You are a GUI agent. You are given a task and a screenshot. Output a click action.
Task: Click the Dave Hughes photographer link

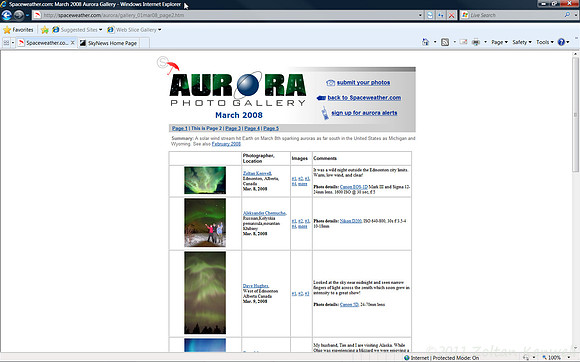pyautogui.click(x=256, y=286)
